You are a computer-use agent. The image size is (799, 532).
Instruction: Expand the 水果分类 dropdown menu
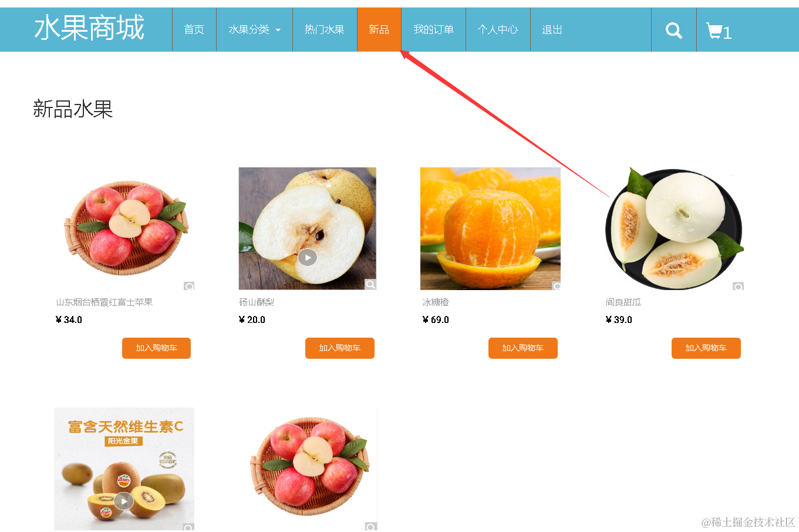254,29
